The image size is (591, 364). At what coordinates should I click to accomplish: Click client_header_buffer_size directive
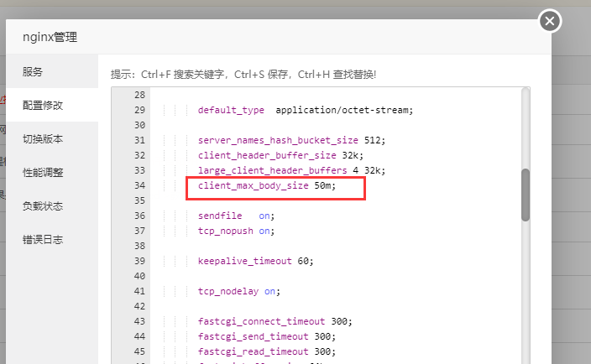pos(267,155)
